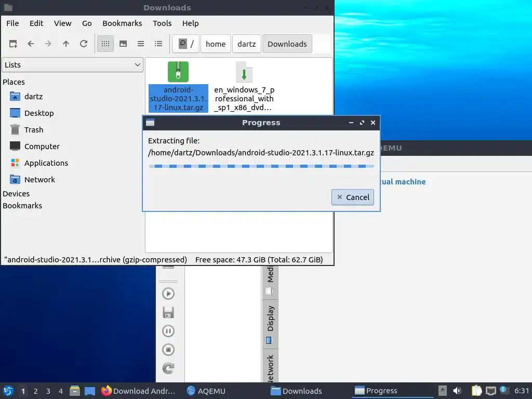The width and height of the screenshot is (532, 399).
Task: Switch to AQEMU Media tab
Action: point(270,282)
